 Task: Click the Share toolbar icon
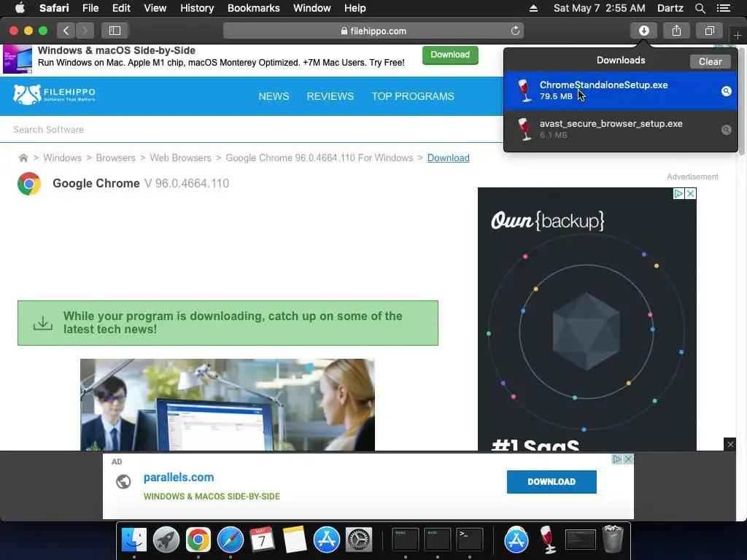coord(676,31)
